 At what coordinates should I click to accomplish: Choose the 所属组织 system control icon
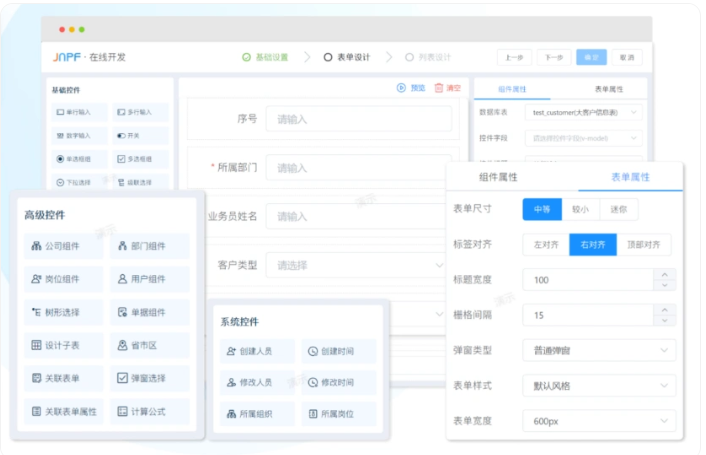pos(230,414)
